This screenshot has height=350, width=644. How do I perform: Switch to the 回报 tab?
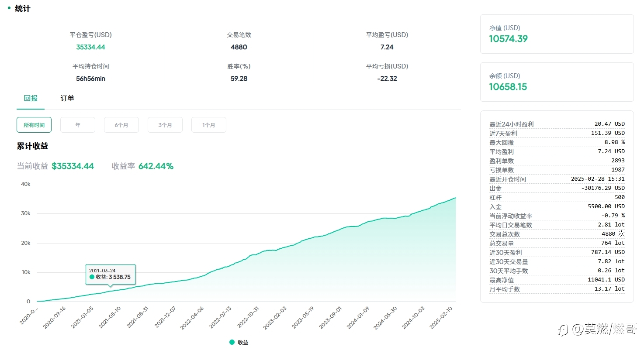pyautogui.click(x=31, y=98)
